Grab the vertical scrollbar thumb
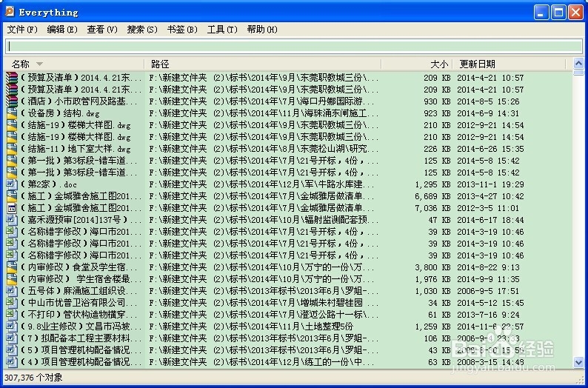Image resolution: width=588 pixels, height=388 pixels. click(578, 72)
